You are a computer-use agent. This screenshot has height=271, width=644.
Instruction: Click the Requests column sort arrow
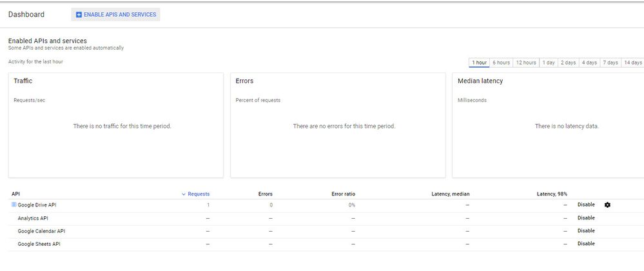[x=184, y=194]
